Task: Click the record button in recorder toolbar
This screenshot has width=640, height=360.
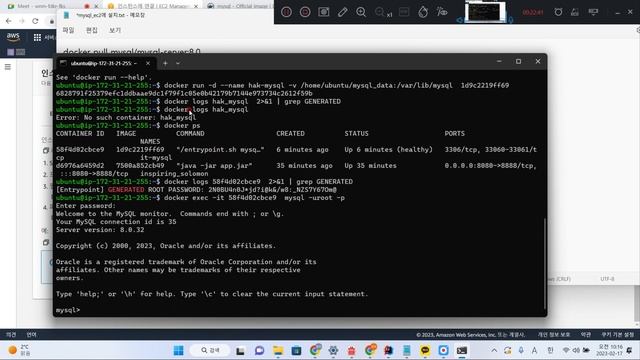Action: coord(305,12)
